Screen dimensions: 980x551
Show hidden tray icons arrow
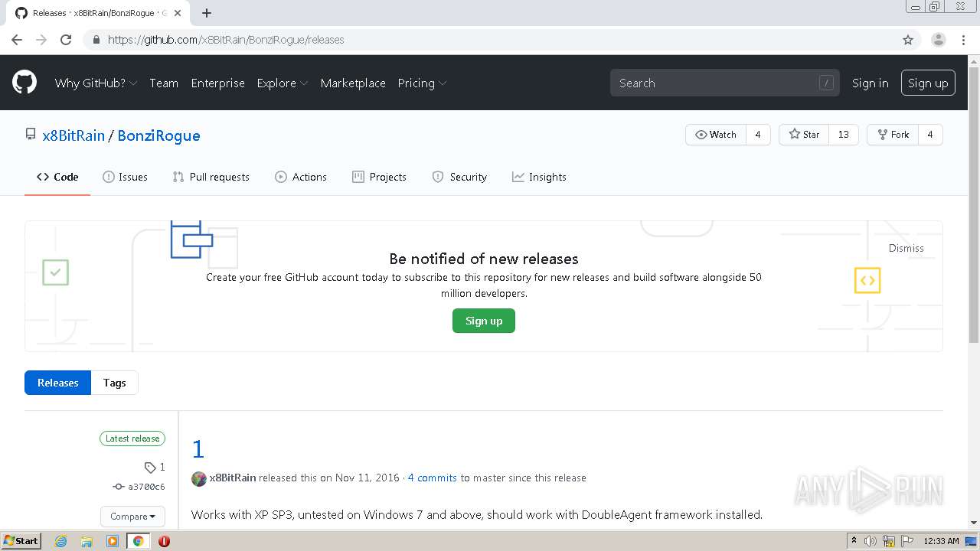click(854, 541)
